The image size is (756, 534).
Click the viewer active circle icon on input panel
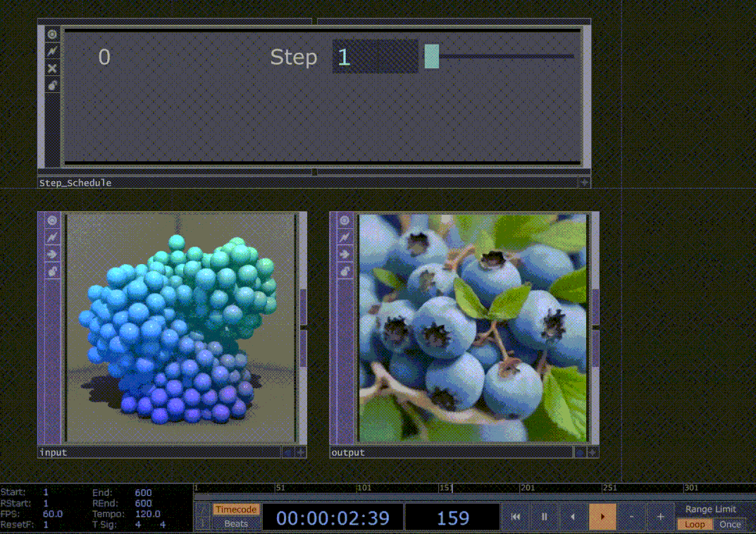(51, 220)
